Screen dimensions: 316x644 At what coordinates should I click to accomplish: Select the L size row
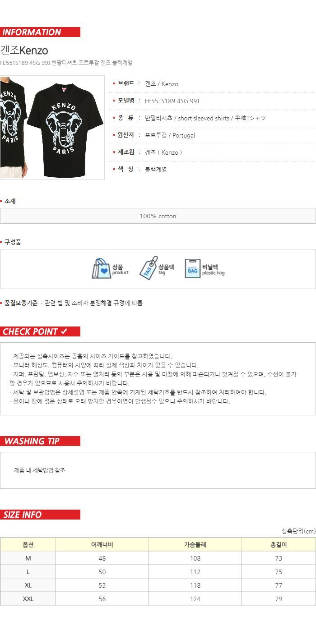coord(158,571)
